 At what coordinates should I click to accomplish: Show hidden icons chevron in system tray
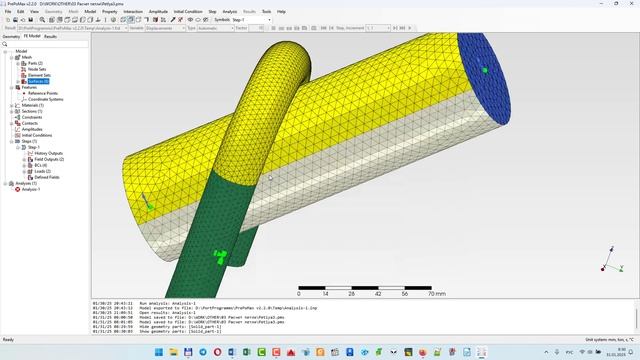[546, 352]
